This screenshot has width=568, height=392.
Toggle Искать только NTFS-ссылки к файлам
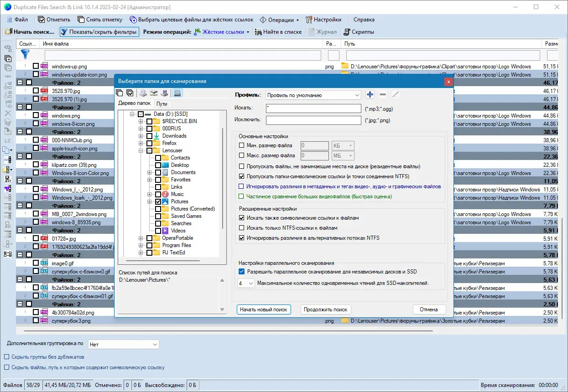(242, 228)
